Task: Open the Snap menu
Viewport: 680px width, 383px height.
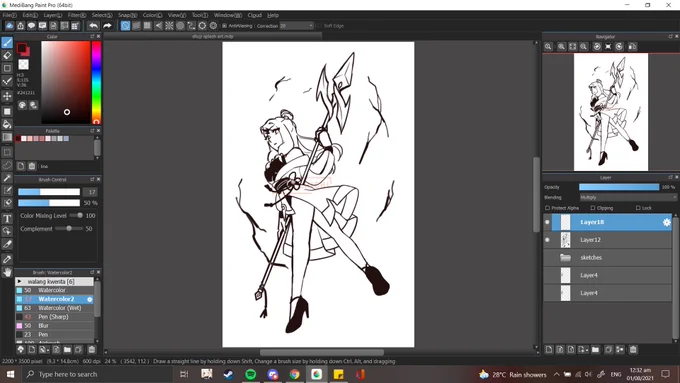Action: click(128, 15)
